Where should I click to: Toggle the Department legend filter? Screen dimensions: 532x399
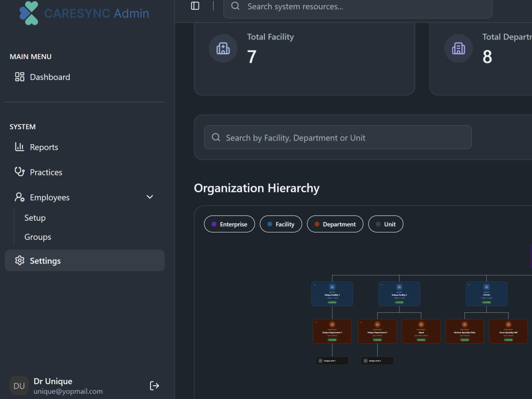coord(335,224)
